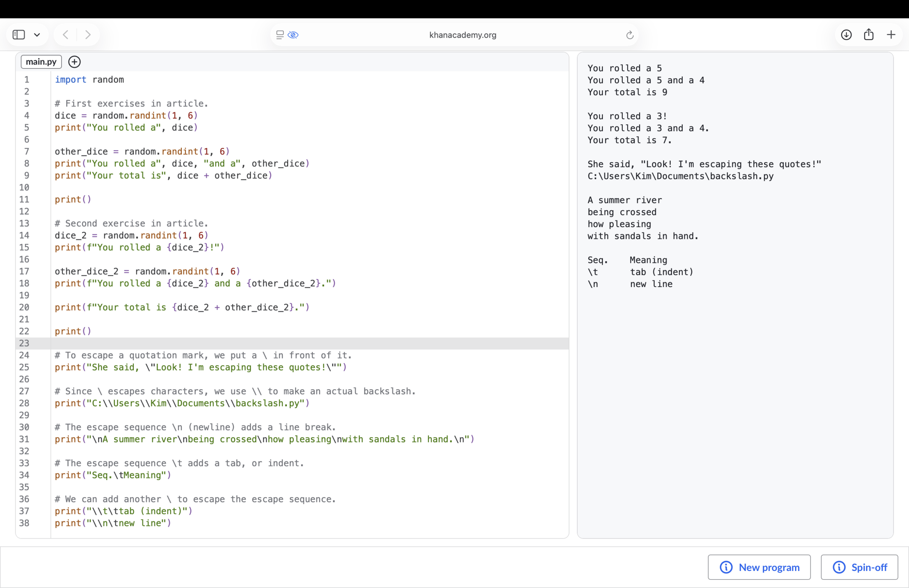Click the output console panel
The width and height of the screenshot is (909, 588).
coord(735,295)
